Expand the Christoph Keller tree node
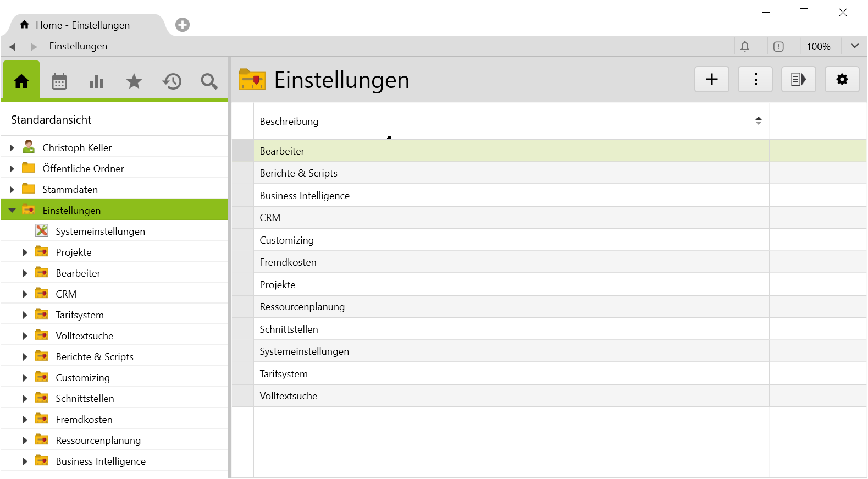Image resolution: width=868 pixels, height=479 pixels. (x=12, y=148)
